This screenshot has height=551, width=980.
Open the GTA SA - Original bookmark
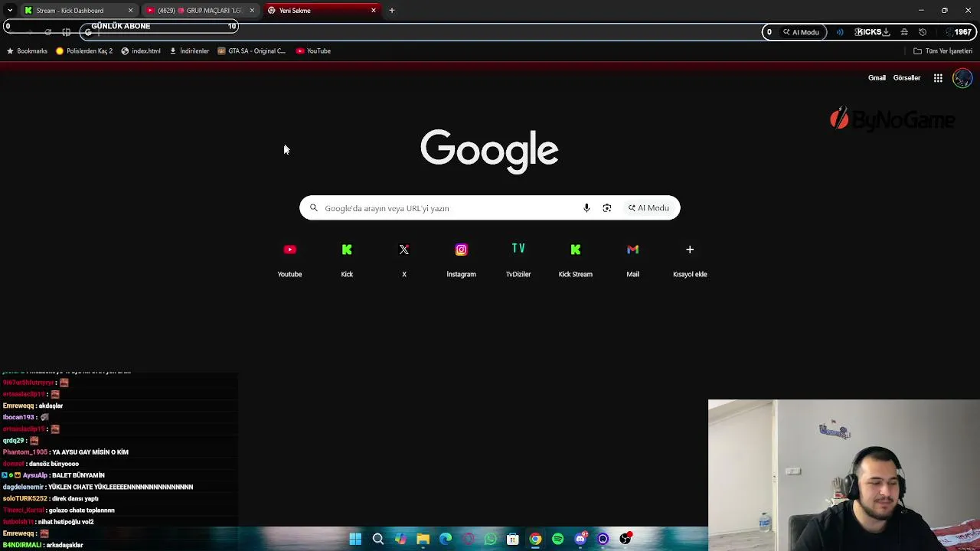click(251, 51)
